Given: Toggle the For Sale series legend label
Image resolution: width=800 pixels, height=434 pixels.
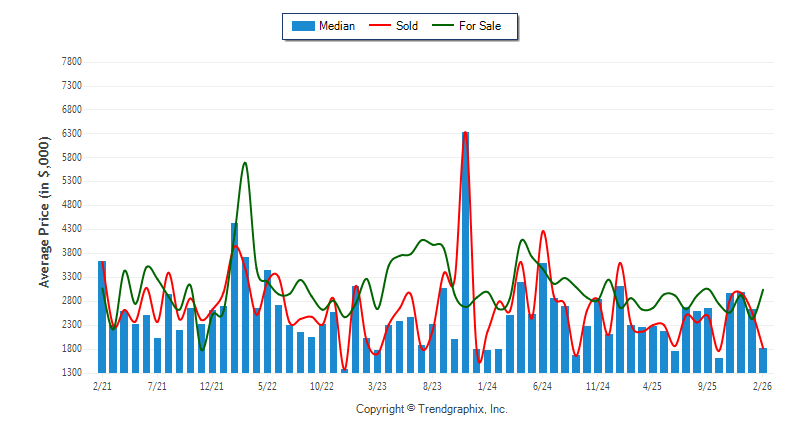Looking at the screenshot, I should point(480,26).
